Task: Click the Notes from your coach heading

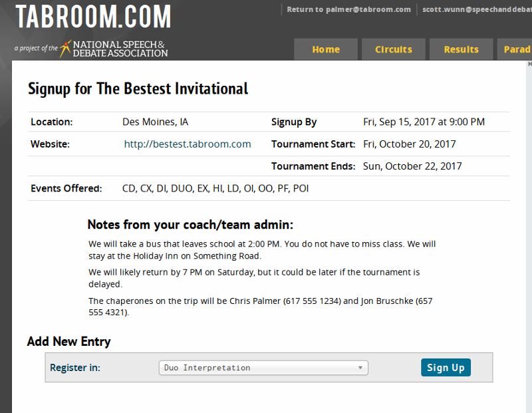Action: click(x=190, y=224)
